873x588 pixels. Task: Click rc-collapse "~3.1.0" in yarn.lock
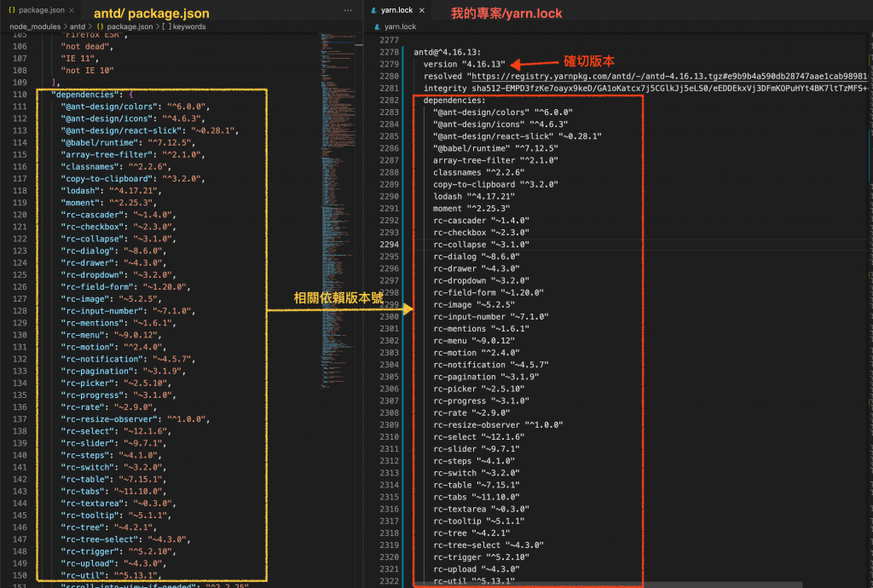pos(481,245)
